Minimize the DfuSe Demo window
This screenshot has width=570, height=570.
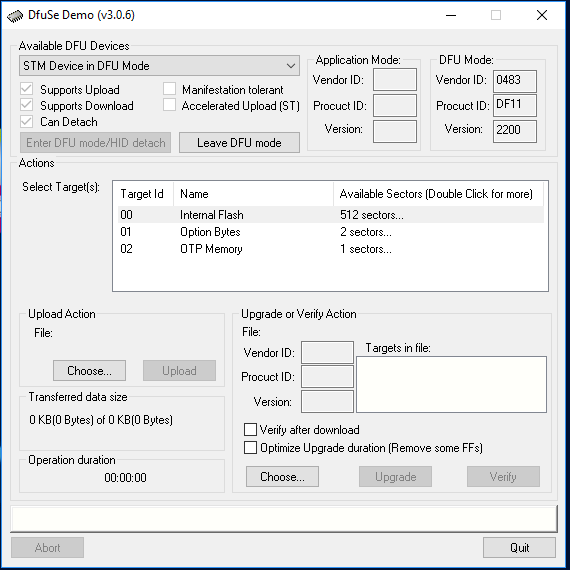(x=451, y=15)
